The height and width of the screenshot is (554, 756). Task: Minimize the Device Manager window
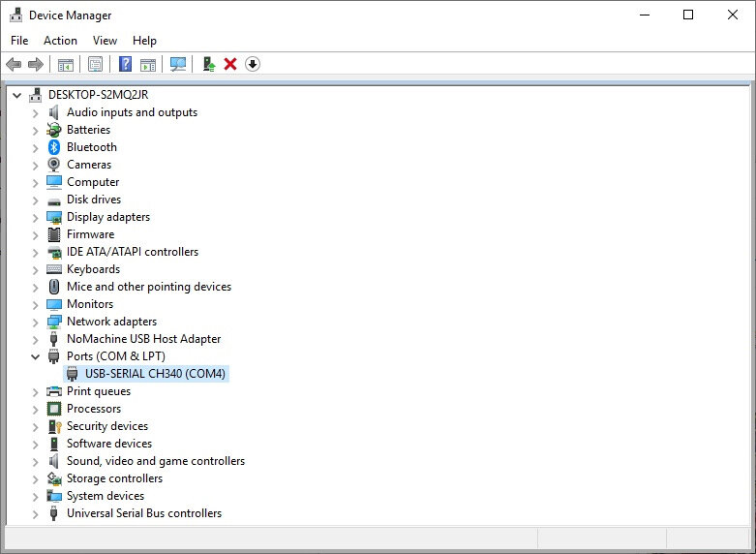645,15
